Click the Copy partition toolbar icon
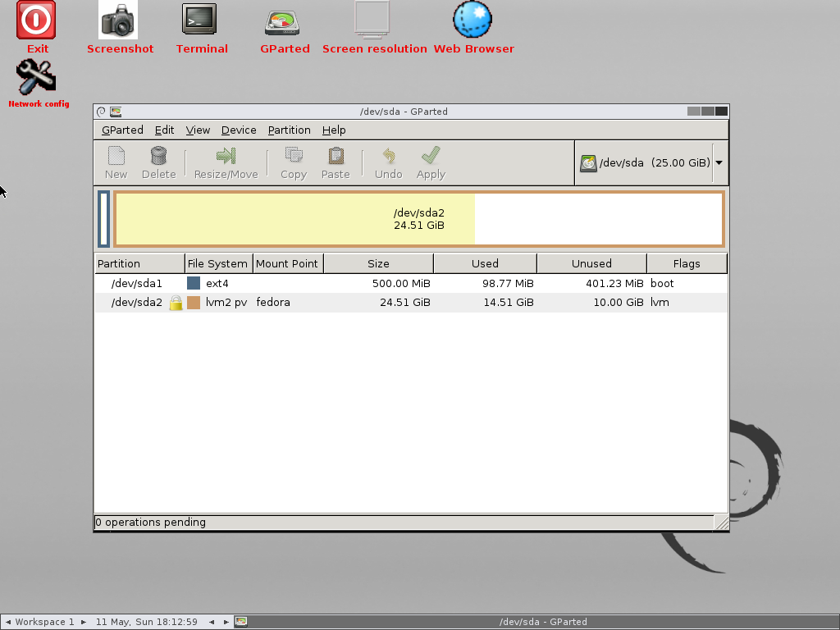Image resolution: width=840 pixels, height=630 pixels. [294, 156]
